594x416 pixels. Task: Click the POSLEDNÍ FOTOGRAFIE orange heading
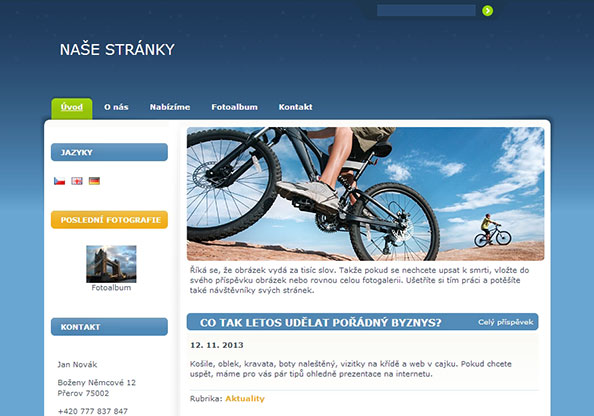coord(109,220)
